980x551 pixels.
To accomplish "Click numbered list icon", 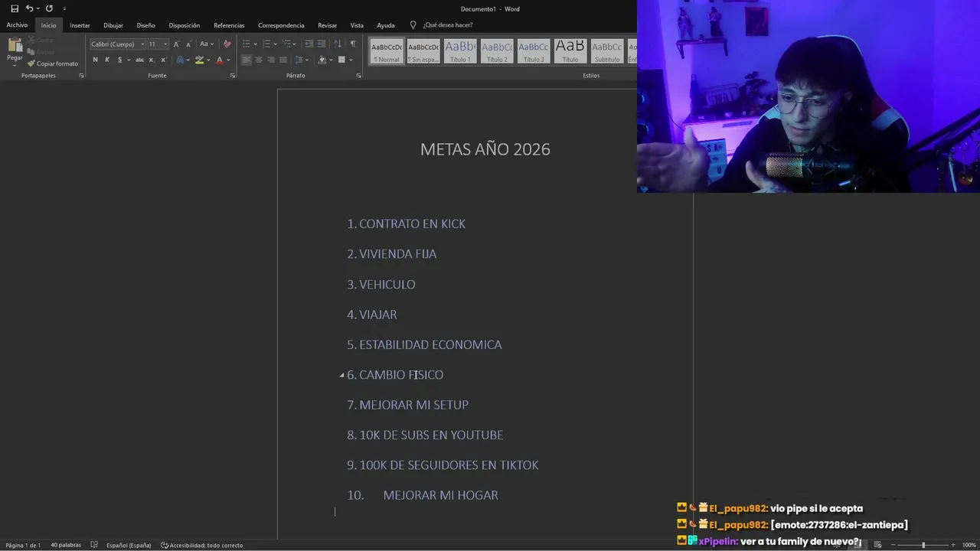I will 266,44.
